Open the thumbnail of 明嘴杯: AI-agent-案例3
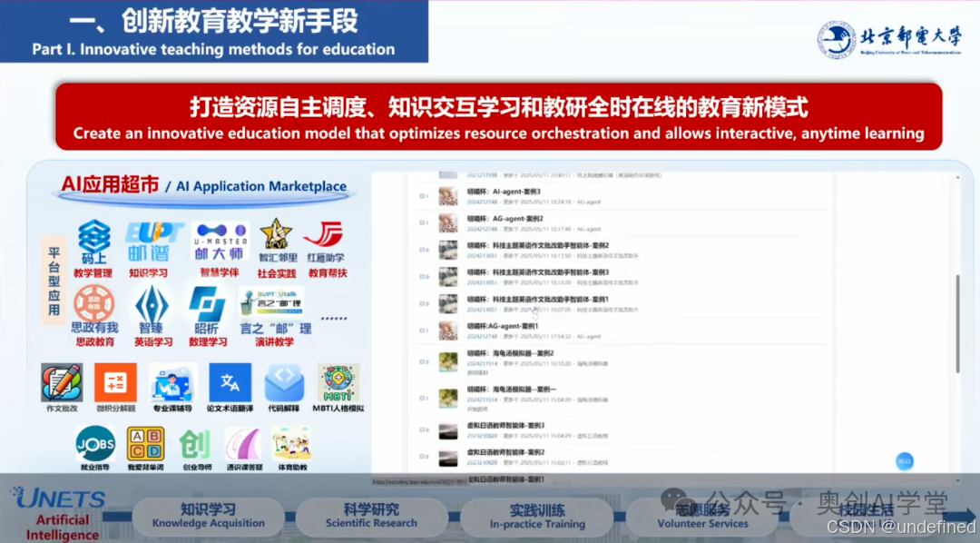Viewport: 980px width, 543px height. [x=447, y=196]
